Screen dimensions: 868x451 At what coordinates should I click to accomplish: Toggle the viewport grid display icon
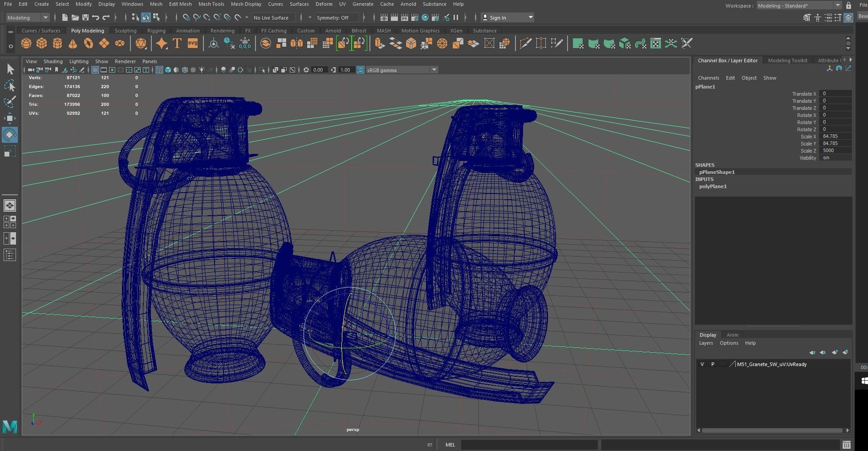[x=95, y=70]
